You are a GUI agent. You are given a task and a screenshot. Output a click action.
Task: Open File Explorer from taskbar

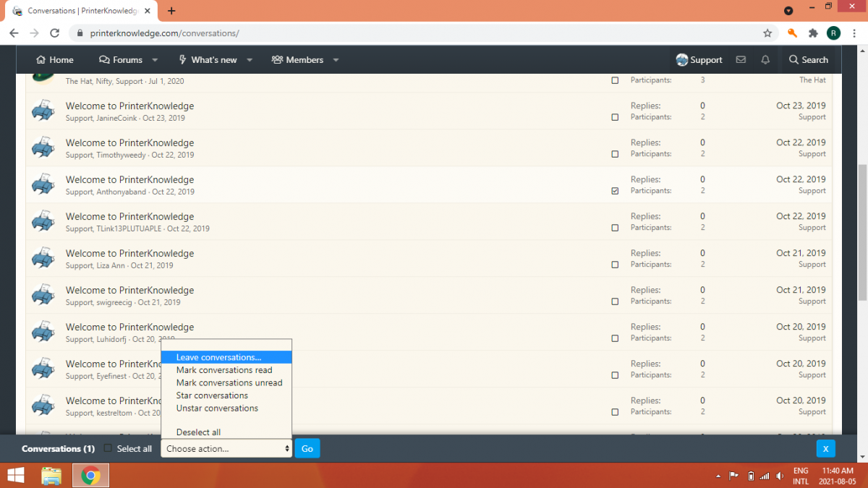(x=51, y=475)
